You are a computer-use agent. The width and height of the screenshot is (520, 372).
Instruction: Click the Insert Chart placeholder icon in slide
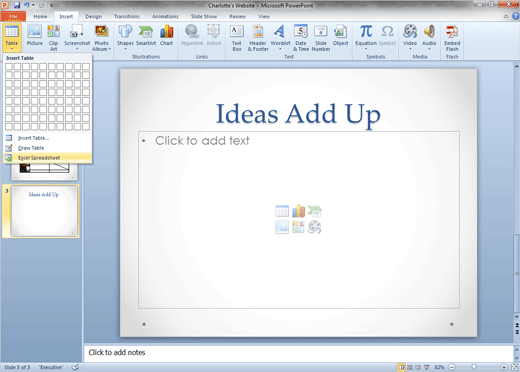point(298,211)
